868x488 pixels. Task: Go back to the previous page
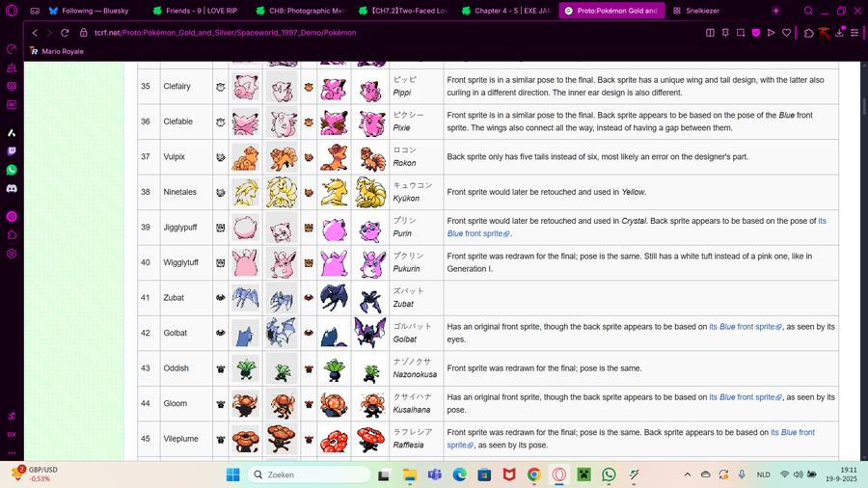(35, 33)
